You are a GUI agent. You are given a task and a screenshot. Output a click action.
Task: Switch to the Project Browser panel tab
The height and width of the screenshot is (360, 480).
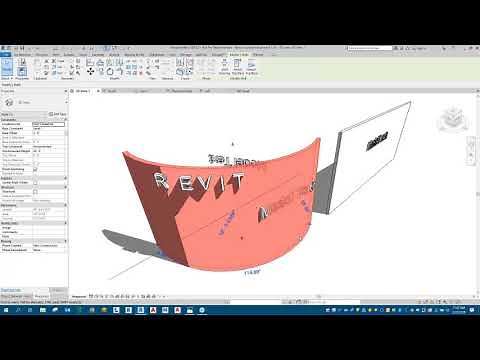16,296
